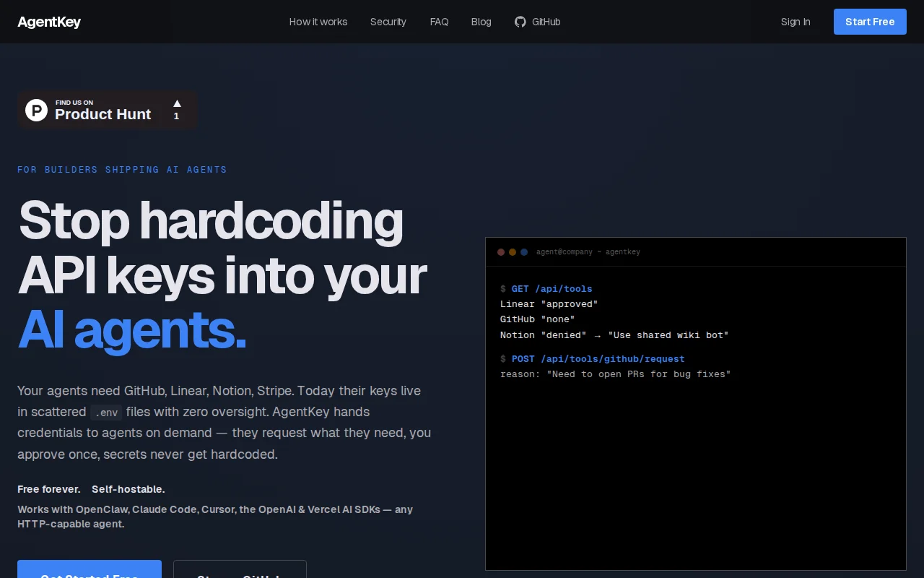Click the blue terminal window dot
The height and width of the screenshot is (578, 924).
click(x=524, y=252)
